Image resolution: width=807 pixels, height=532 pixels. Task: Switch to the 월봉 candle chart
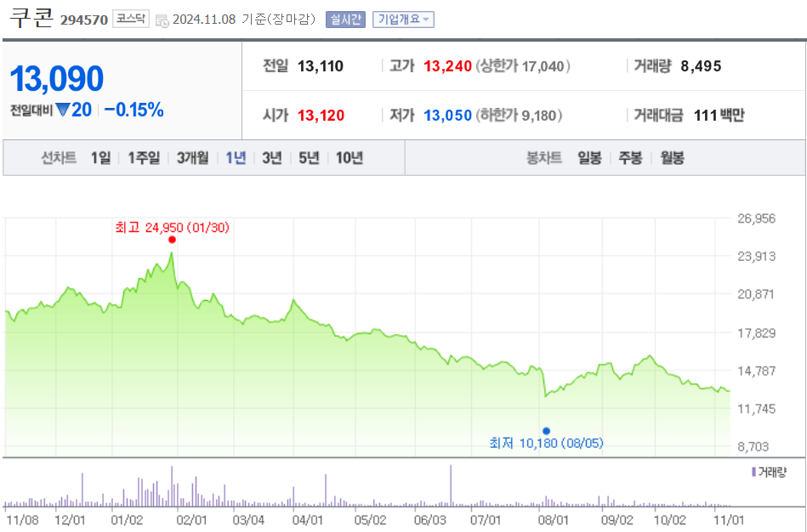(672, 158)
